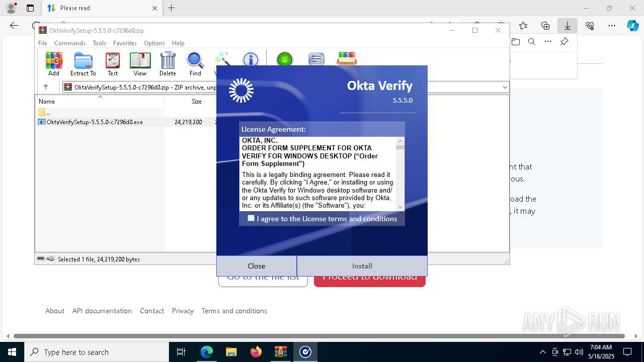Screen dimensions: 644x362
Task: Click WinRAR icon on the taskbar
Action: (x=280, y=352)
